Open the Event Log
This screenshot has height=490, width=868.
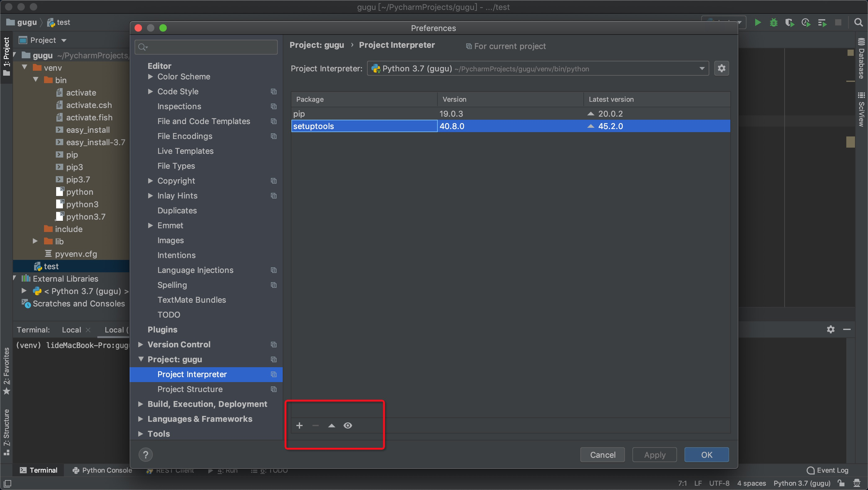(x=828, y=470)
